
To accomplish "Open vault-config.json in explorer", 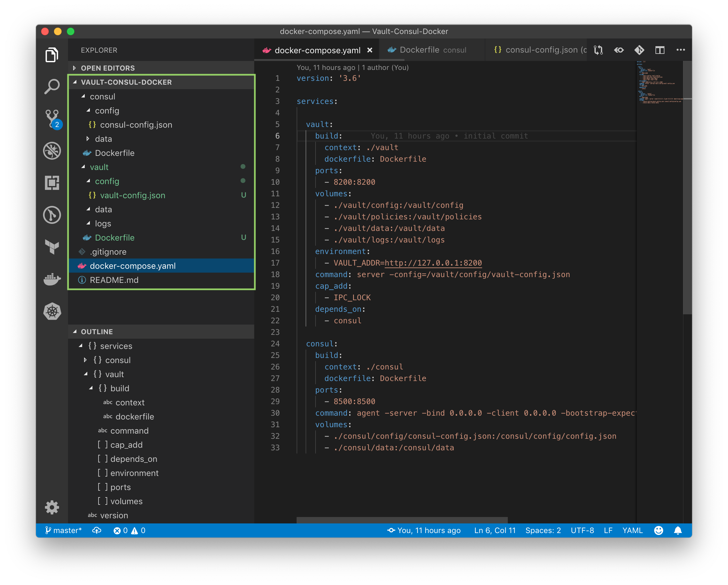I will [x=161, y=195].
